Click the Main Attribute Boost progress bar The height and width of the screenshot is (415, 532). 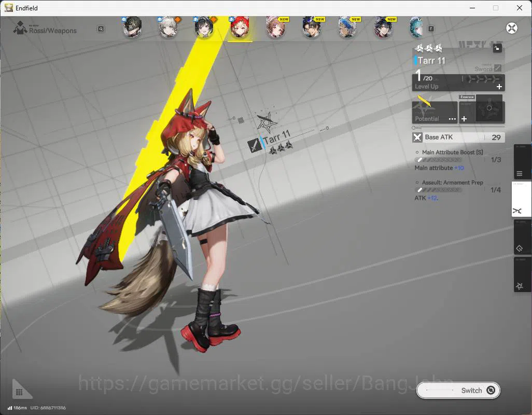pyautogui.click(x=438, y=160)
